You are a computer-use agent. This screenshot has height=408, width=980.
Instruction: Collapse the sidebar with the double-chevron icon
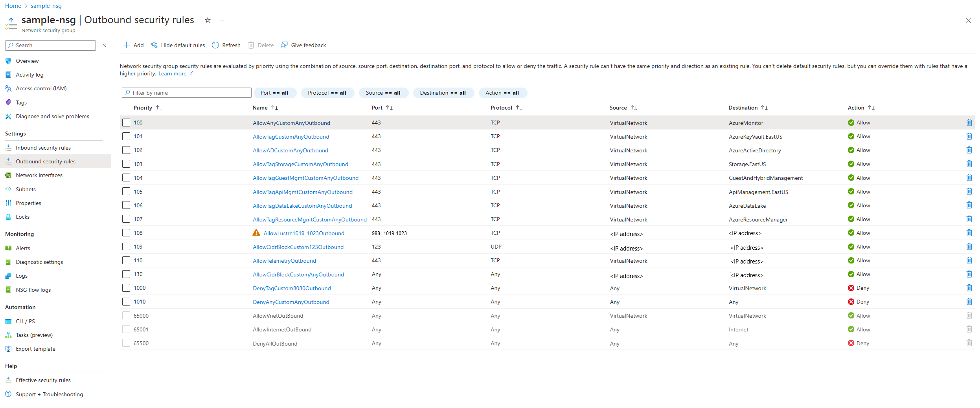tap(105, 45)
